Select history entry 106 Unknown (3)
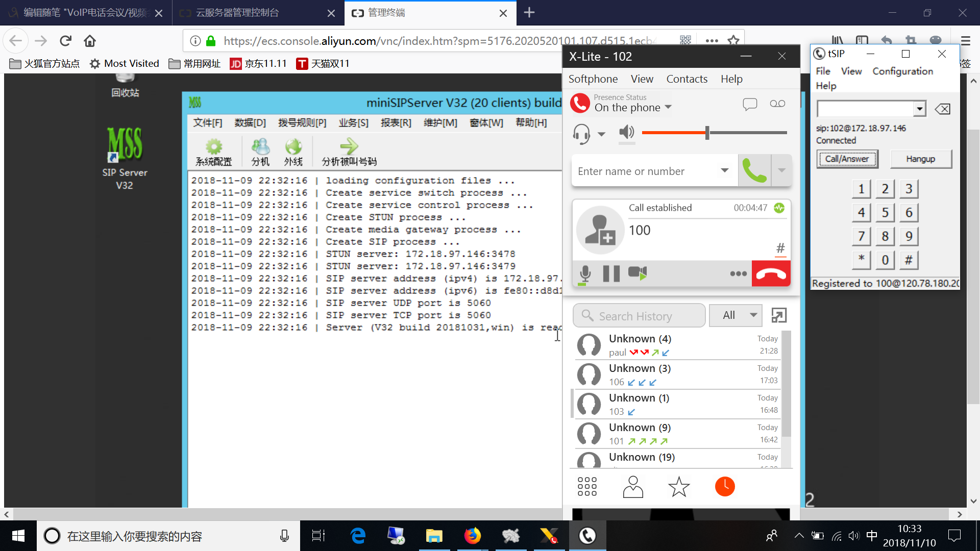Viewport: 980px width, 551px height. point(678,375)
